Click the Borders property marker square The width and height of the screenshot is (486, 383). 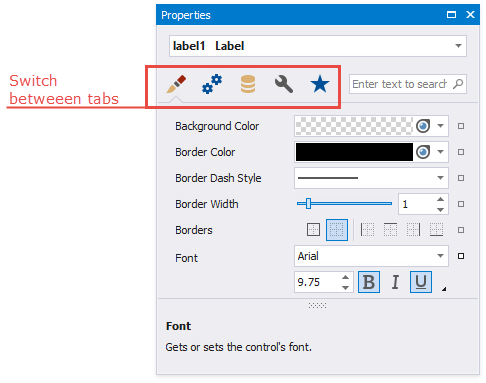click(x=461, y=230)
